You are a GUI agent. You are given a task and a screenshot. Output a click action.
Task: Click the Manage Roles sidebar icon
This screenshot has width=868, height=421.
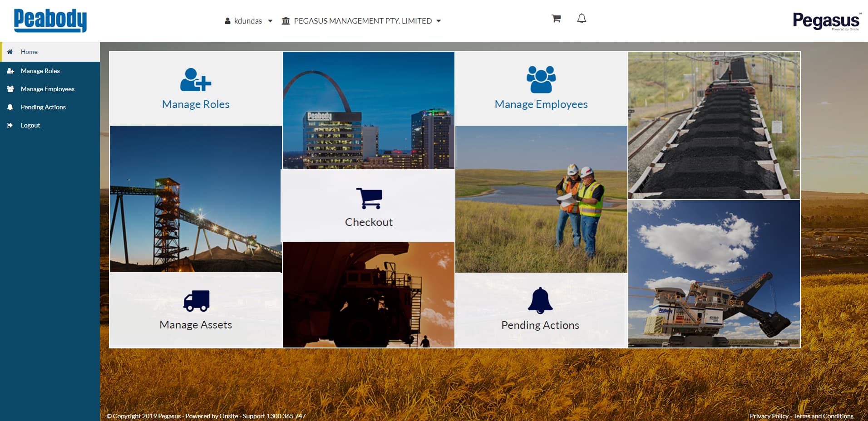10,71
